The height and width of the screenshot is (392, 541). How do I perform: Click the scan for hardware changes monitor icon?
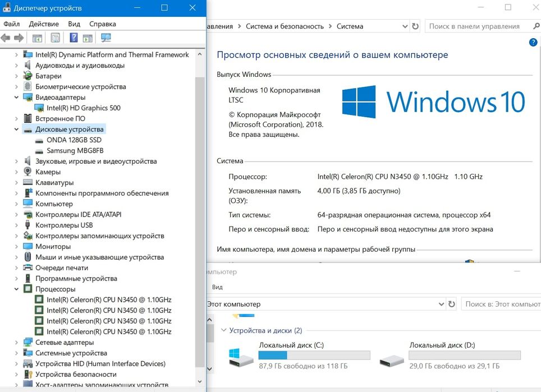tap(106, 38)
